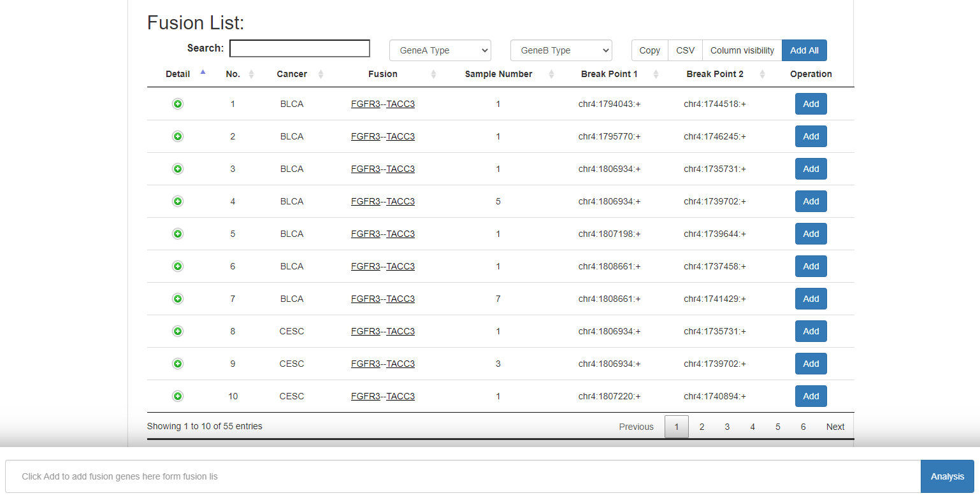
Task: Expand details for row 8 green plus icon
Action: 178,331
